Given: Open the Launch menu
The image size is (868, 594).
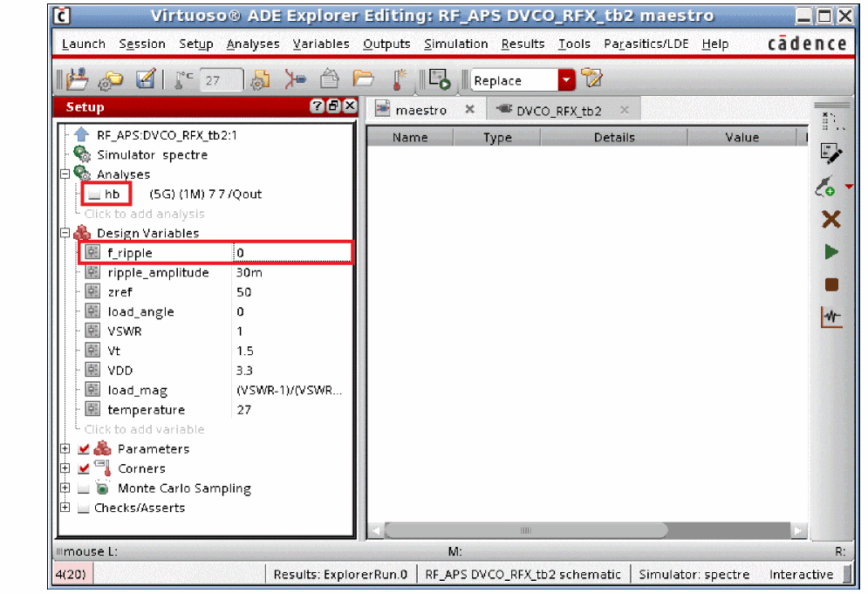Looking at the screenshot, I should point(84,44).
